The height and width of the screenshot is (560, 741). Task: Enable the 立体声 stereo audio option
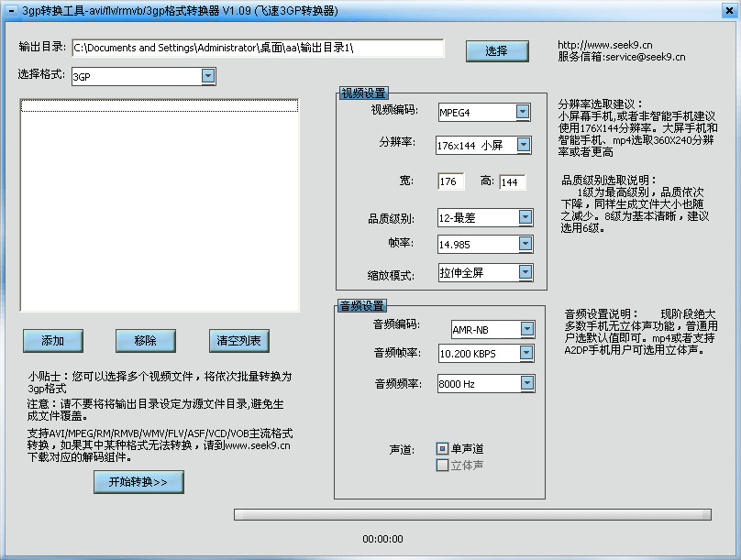tap(441, 465)
